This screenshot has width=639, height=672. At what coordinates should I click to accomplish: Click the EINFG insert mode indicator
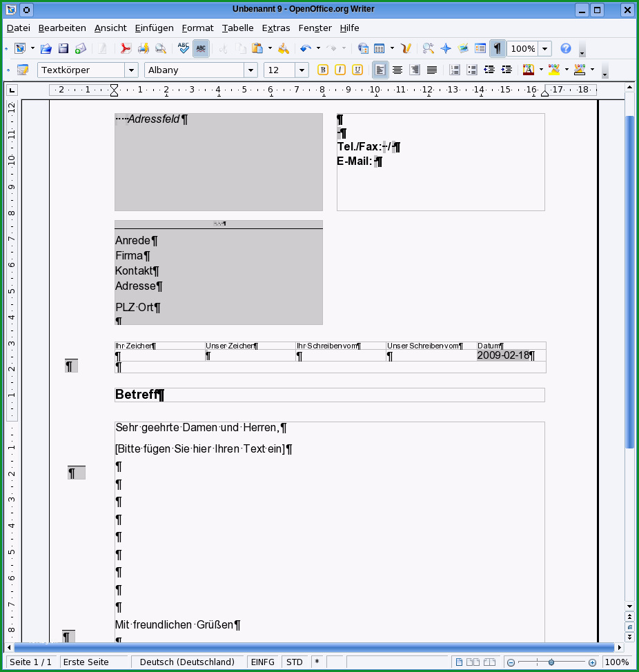tap(263, 662)
